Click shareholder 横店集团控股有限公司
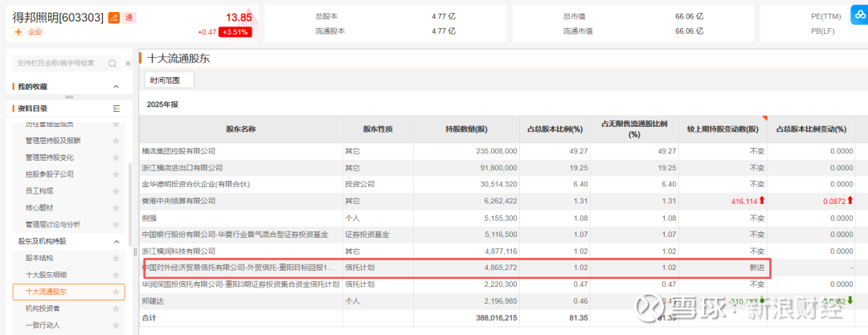The width and height of the screenshot is (868, 335). (178, 150)
